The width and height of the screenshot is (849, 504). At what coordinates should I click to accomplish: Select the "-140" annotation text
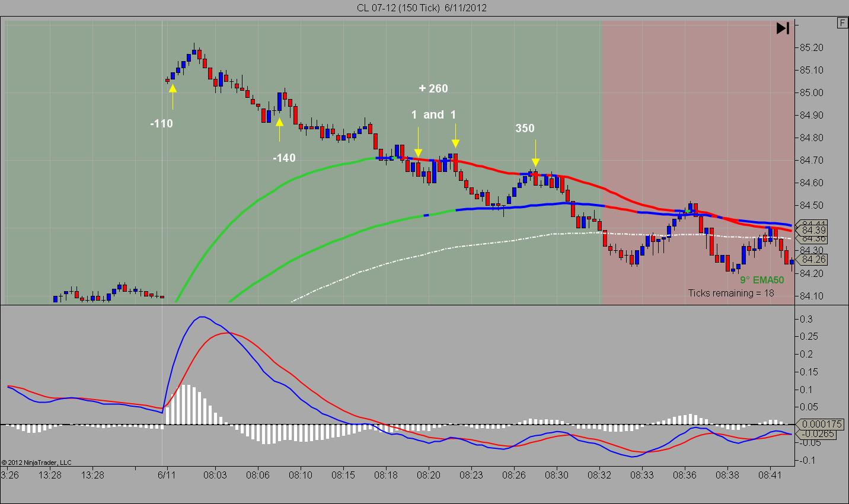coord(284,158)
